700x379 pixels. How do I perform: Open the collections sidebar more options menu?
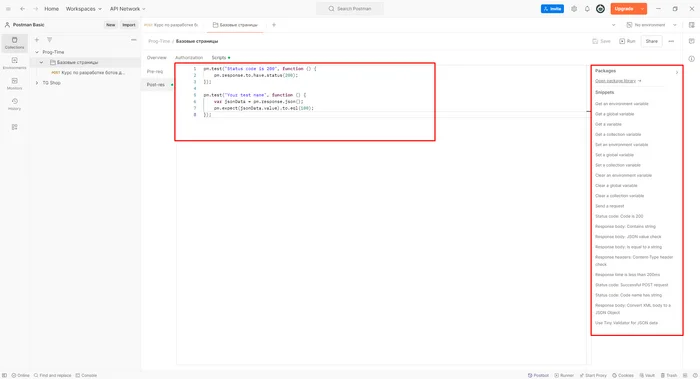133,40
